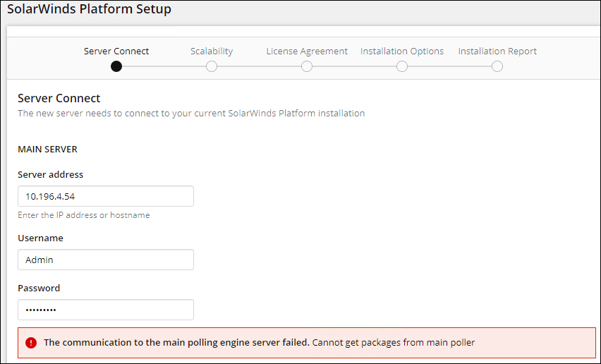Select the Scalability step label

tap(212, 51)
